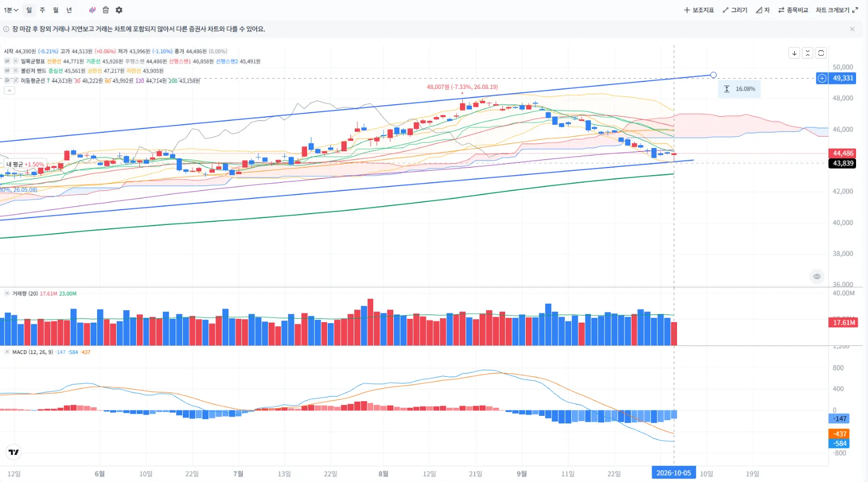
Task: Switch to the 주 weekly chart tab
Action: coord(42,10)
